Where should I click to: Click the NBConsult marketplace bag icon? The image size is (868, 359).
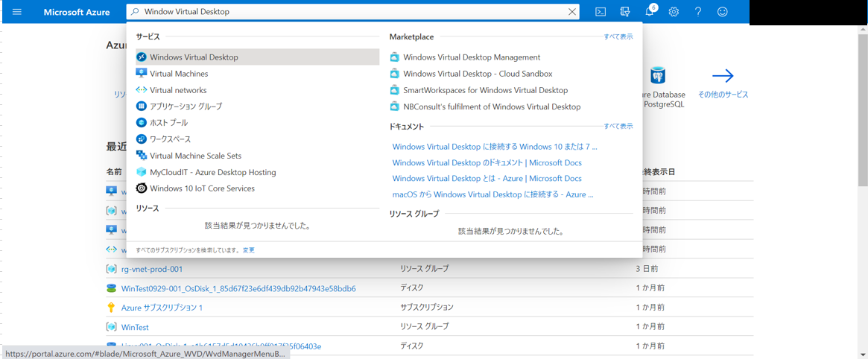(x=395, y=107)
